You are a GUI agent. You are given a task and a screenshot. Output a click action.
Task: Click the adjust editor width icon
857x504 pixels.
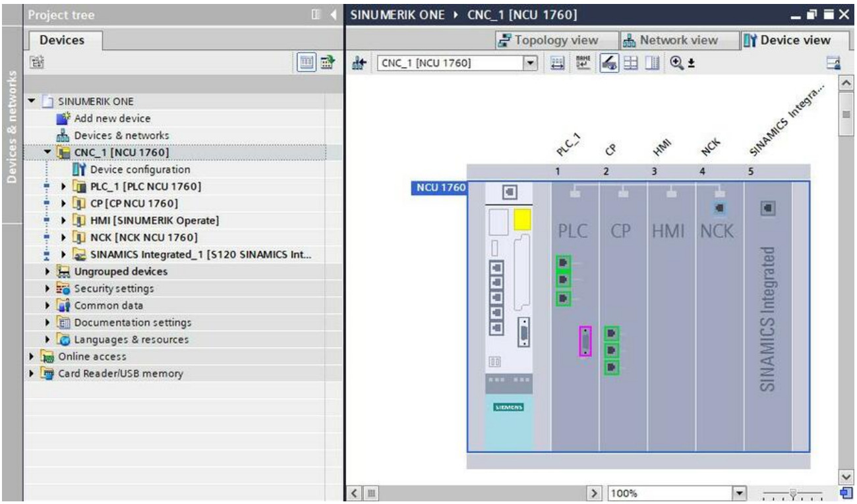pos(557,62)
